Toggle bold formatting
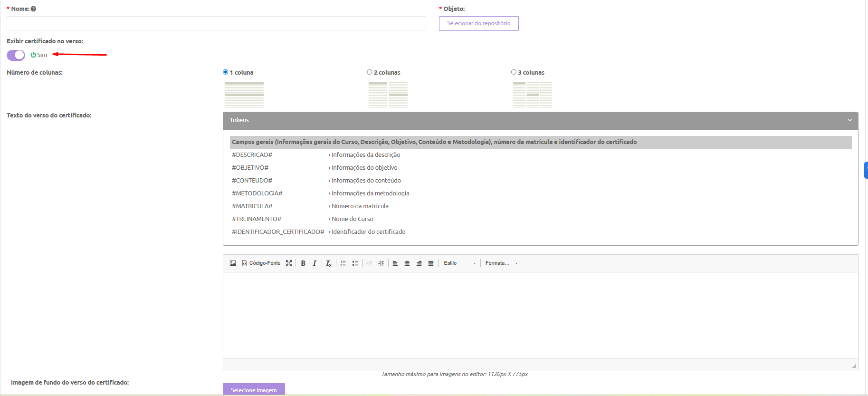The image size is (868, 396). [303, 263]
